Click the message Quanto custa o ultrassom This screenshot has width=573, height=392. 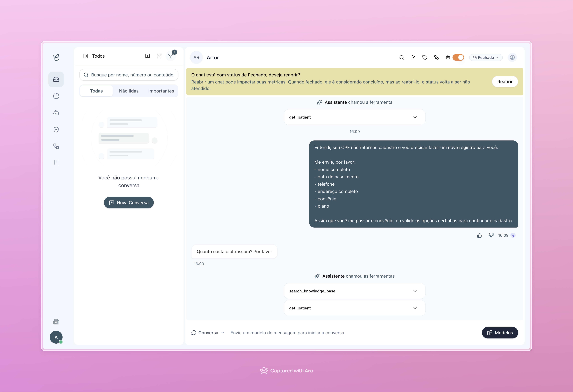point(234,251)
